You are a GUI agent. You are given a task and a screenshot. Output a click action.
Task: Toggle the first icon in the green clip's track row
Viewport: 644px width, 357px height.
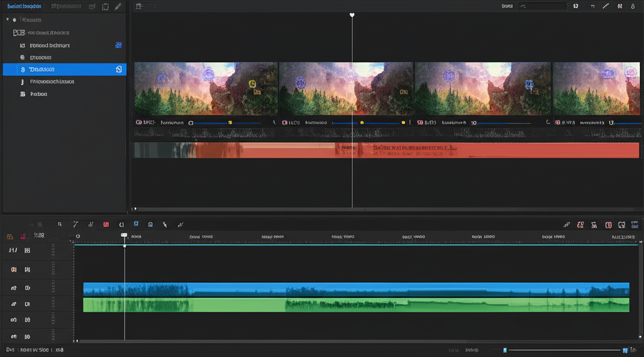[x=14, y=304]
